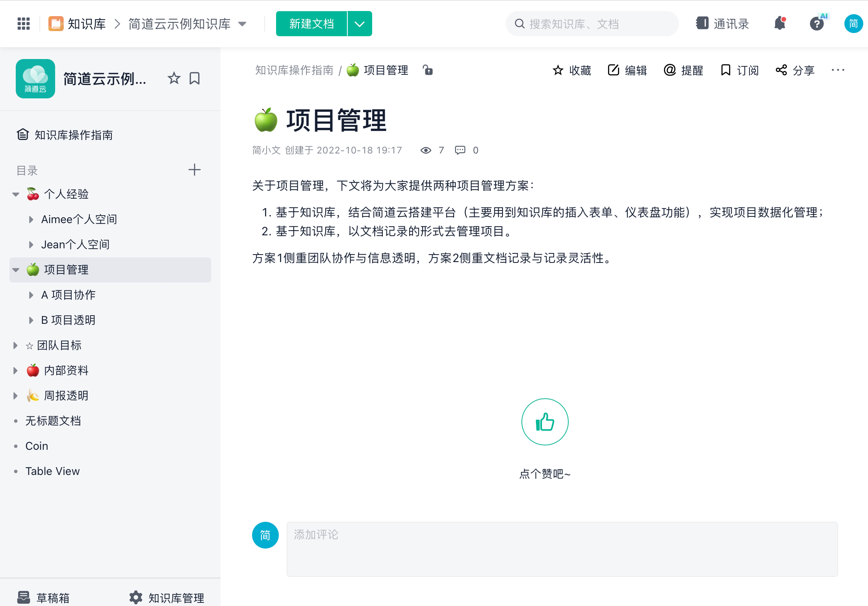Open the three-dot more options menu
The width and height of the screenshot is (868, 606).
838,70
